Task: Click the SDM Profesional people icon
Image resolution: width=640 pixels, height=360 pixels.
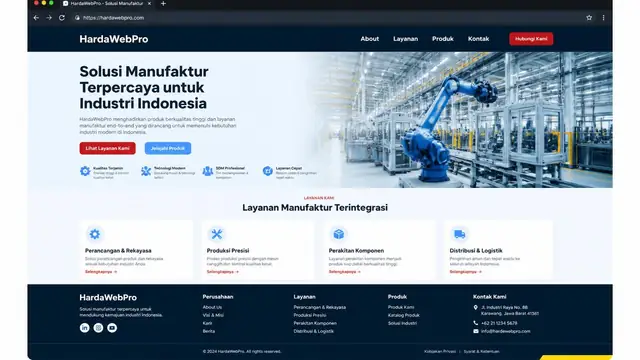Action: 208,171
